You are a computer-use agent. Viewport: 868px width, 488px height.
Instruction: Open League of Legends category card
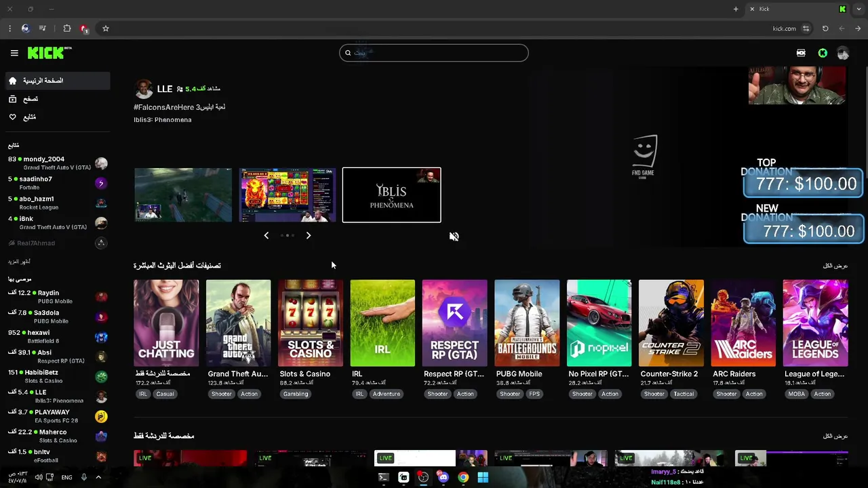[x=815, y=323]
